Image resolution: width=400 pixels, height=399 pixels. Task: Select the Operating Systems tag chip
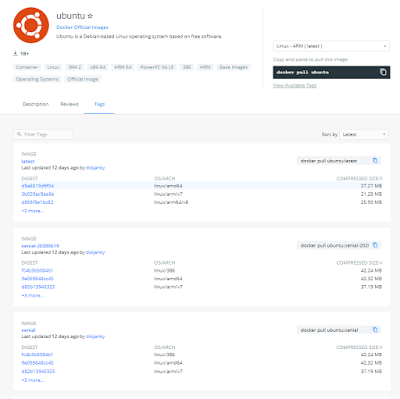coord(37,79)
